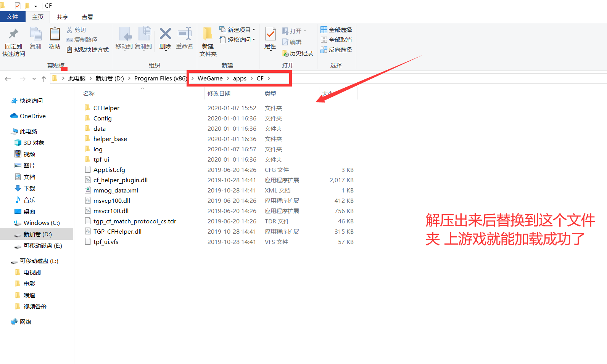
Task: Click Invert selection in ribbon
Action: coord(336,50)
